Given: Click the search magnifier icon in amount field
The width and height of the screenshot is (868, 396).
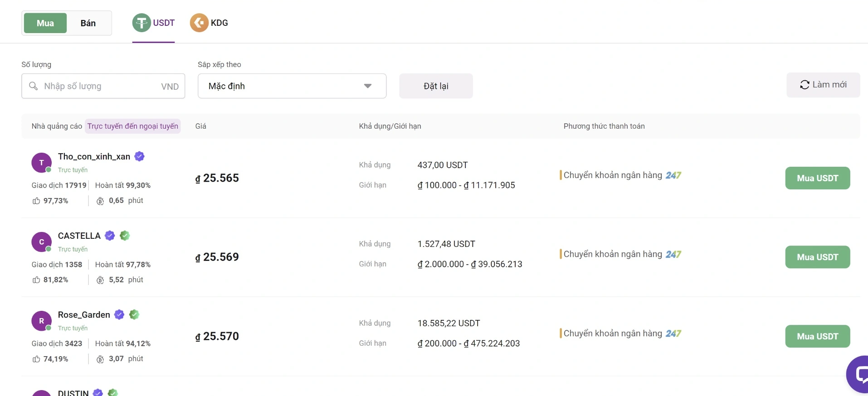Looking at the screenshot, I should 33,86.
